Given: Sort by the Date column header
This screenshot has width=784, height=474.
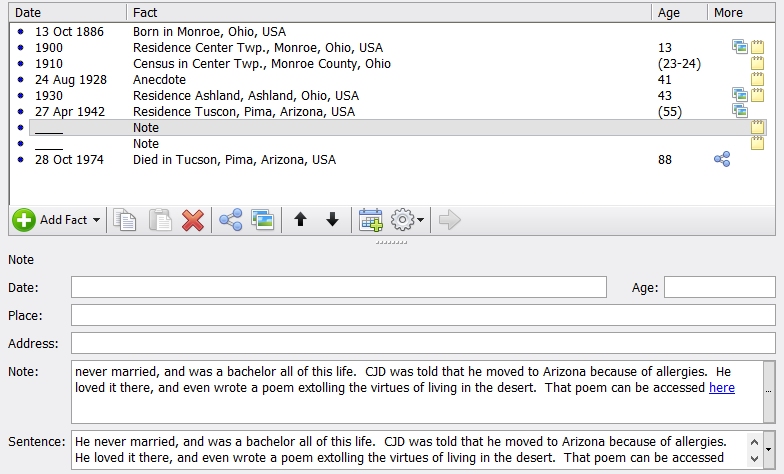Looking at the screenshot, I should pyautogui.click(x=67, y=12).
